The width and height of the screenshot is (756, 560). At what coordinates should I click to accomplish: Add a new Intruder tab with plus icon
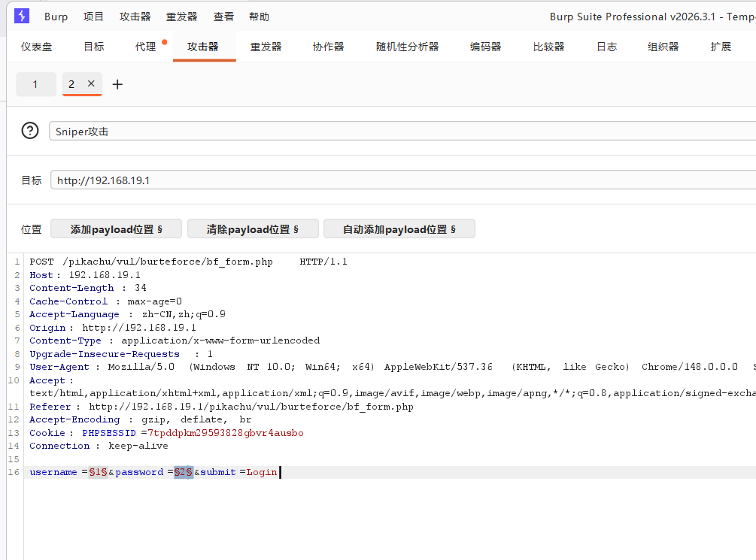pos(117,84)
